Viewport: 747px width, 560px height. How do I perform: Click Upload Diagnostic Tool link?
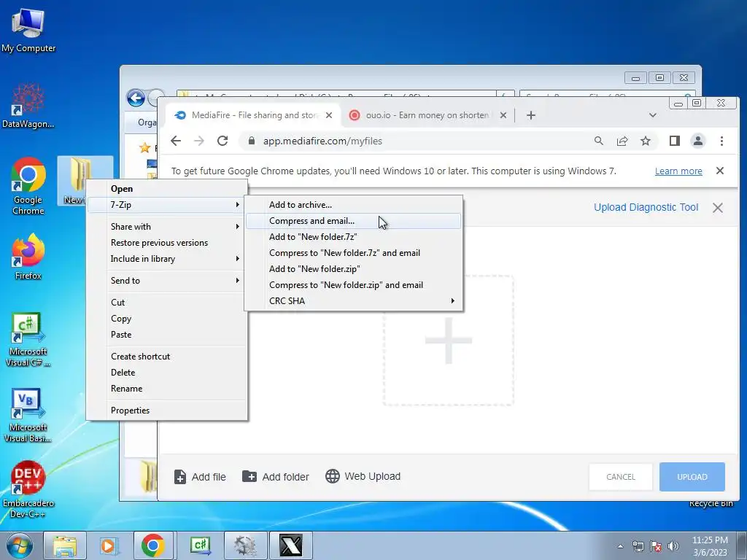[646, 207]
